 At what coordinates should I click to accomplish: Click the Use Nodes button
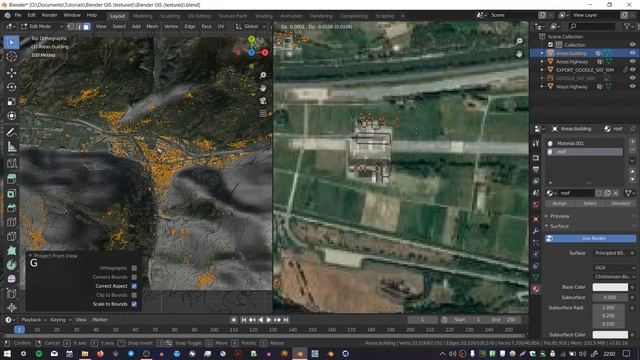coord(590,238)
